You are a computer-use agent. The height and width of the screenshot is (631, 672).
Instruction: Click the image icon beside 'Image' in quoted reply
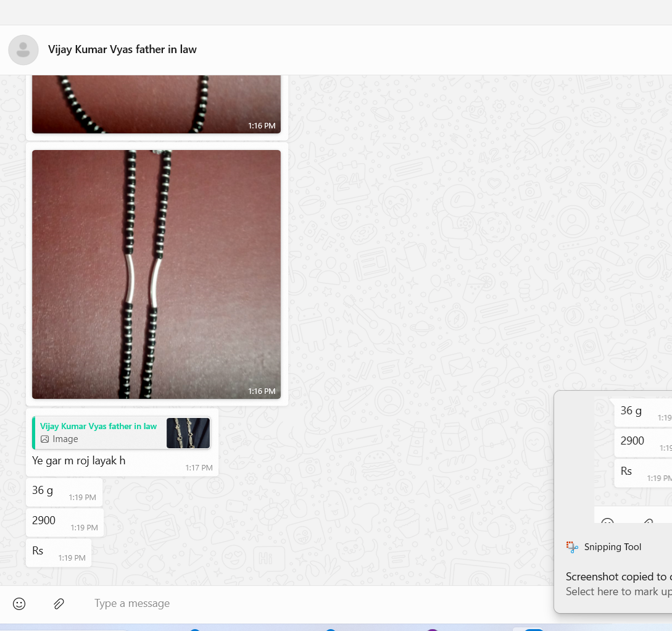44,439
